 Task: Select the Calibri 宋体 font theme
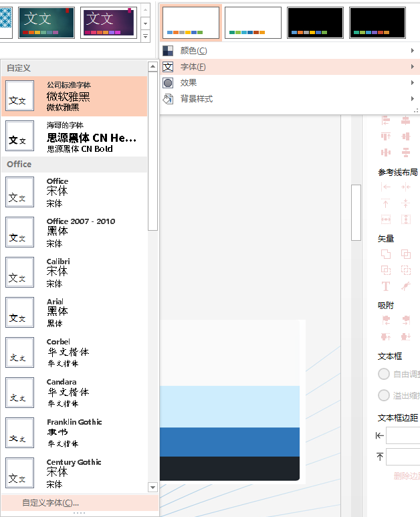[x=74, y=273]
